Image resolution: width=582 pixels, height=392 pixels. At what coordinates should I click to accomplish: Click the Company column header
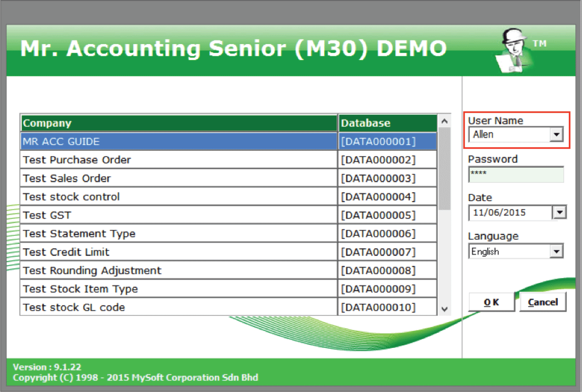(179, 123)
